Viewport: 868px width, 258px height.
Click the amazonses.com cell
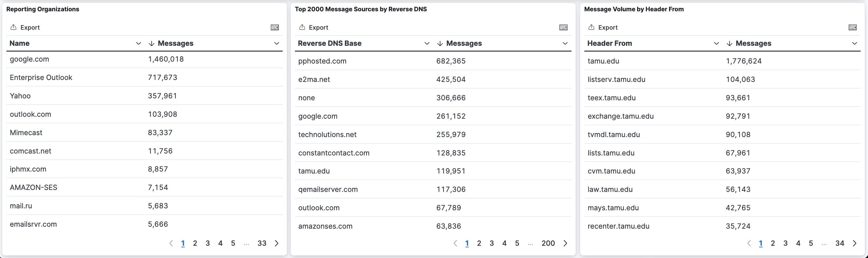click(x=325, y=226)
